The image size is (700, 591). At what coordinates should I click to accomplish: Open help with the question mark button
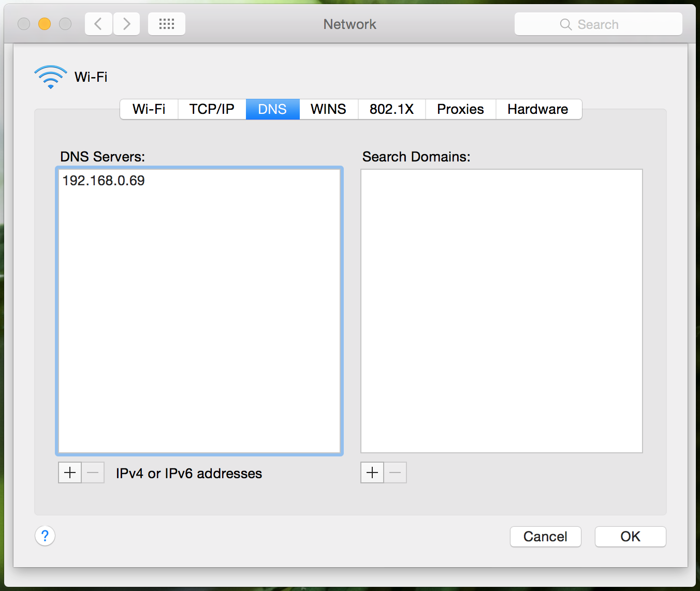45,536
